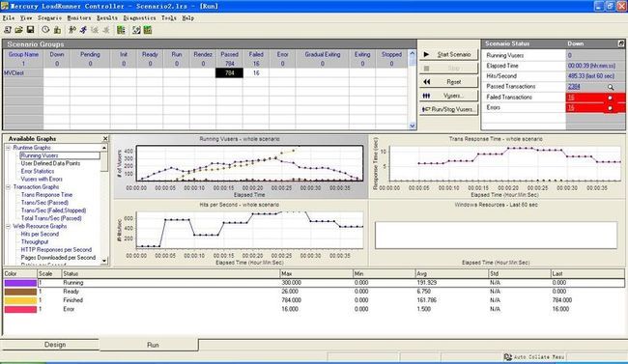Click the Save floppy disk icon
Viewport: 628px width, 364px height.
30,30
